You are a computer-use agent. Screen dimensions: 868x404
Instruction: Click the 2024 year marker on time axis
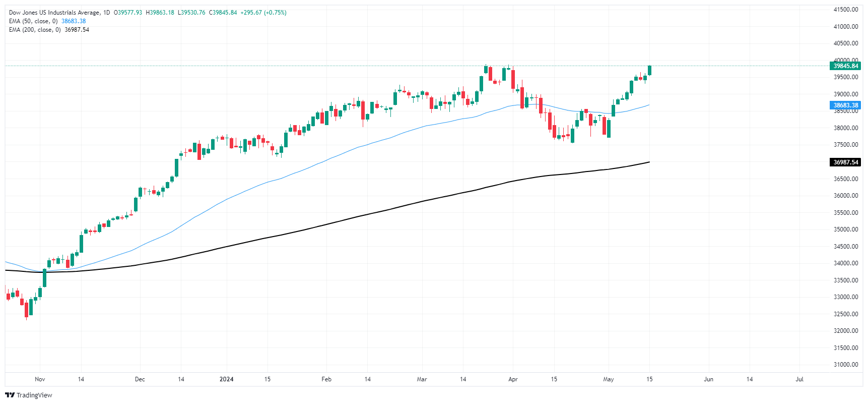[226, 379]
